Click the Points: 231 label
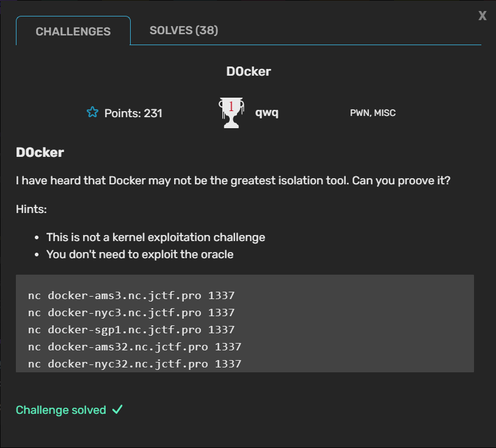 pyautogui.click(x=133, y=113)
